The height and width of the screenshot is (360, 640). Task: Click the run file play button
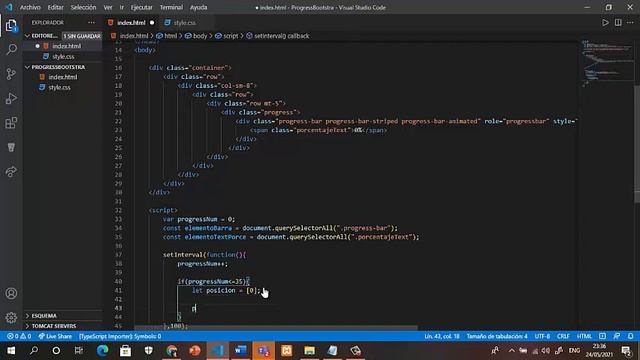[605, 23]
